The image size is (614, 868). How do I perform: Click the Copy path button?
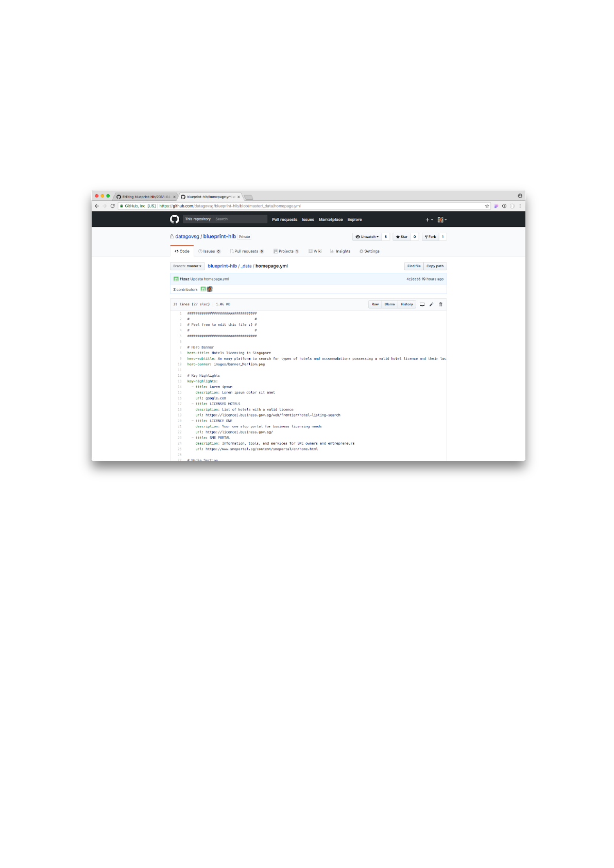[x=435, y=266]
